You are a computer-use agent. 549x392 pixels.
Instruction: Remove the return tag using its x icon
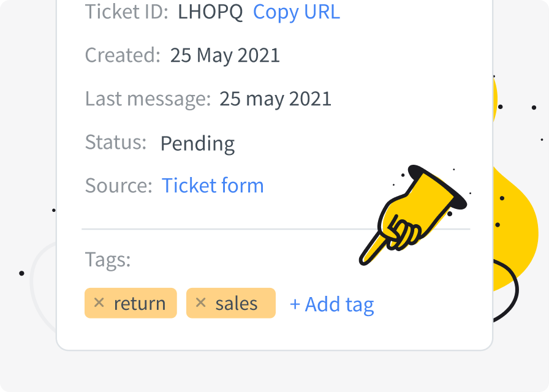[x=99, y=303]
